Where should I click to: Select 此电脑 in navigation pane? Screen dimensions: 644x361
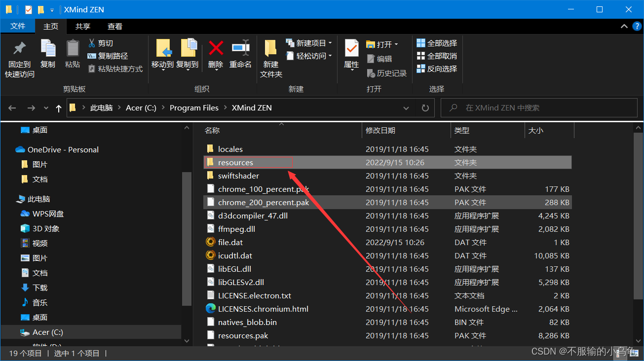coord(39,199)
